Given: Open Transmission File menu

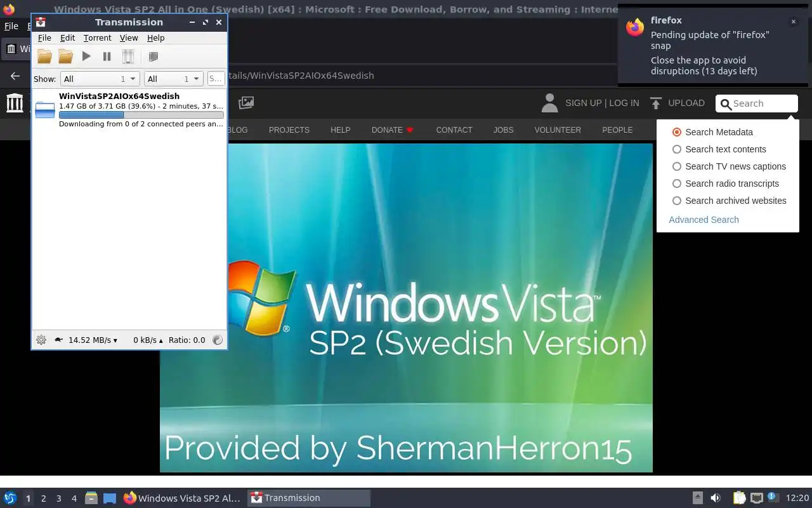Looking at the screenshot, I should pos(44,38).
